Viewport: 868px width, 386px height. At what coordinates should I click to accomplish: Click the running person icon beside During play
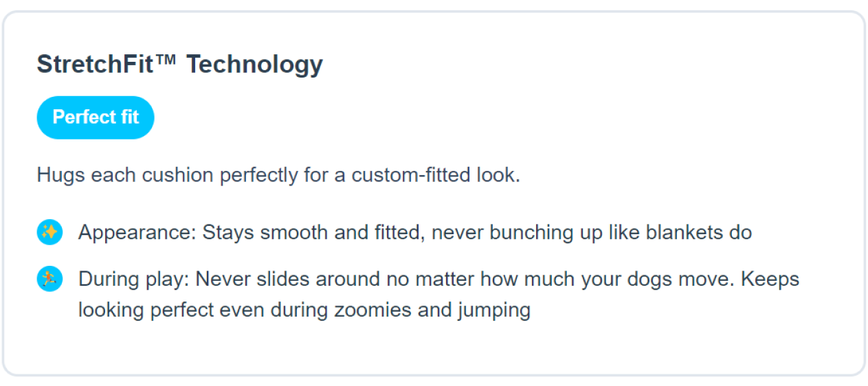pos(49,280)
